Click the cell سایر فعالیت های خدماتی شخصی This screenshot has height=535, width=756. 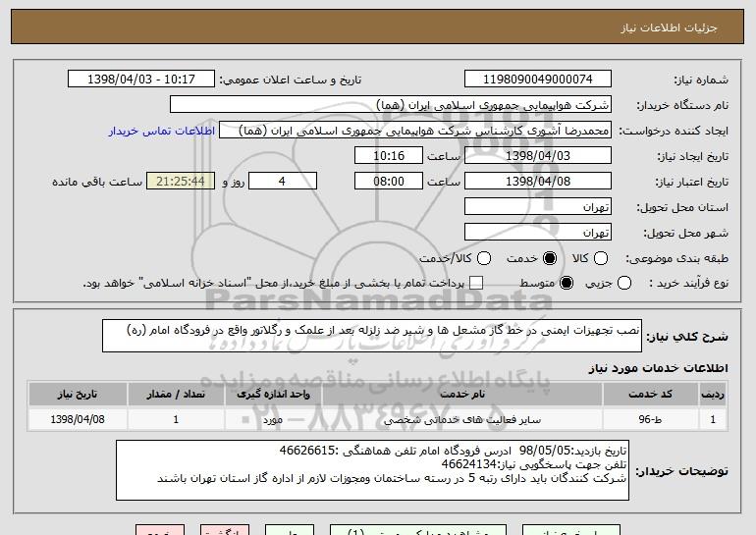coord(461,419)
